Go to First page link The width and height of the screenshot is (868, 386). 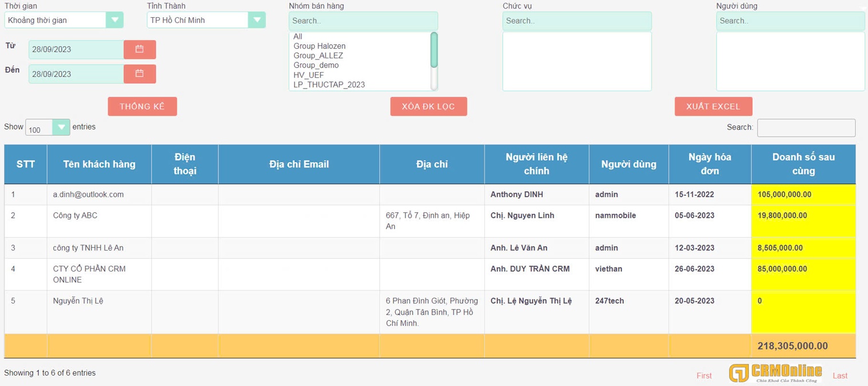tap(704, 376)
